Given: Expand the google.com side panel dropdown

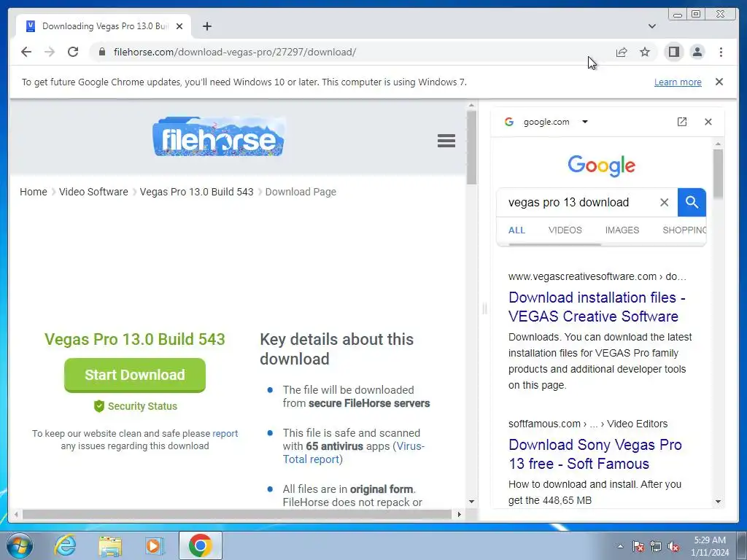Looking at the screenshot, I should click(x=584, y=122).
